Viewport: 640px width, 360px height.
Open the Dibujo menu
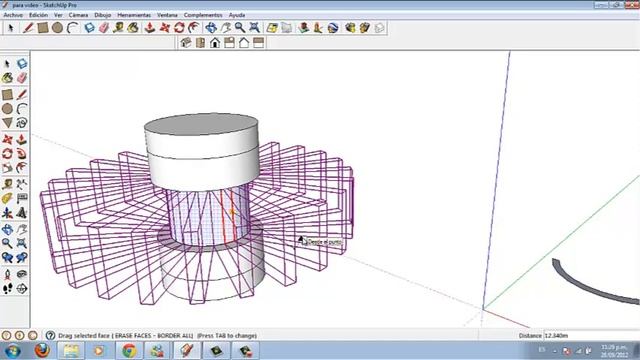pos(102,15)
